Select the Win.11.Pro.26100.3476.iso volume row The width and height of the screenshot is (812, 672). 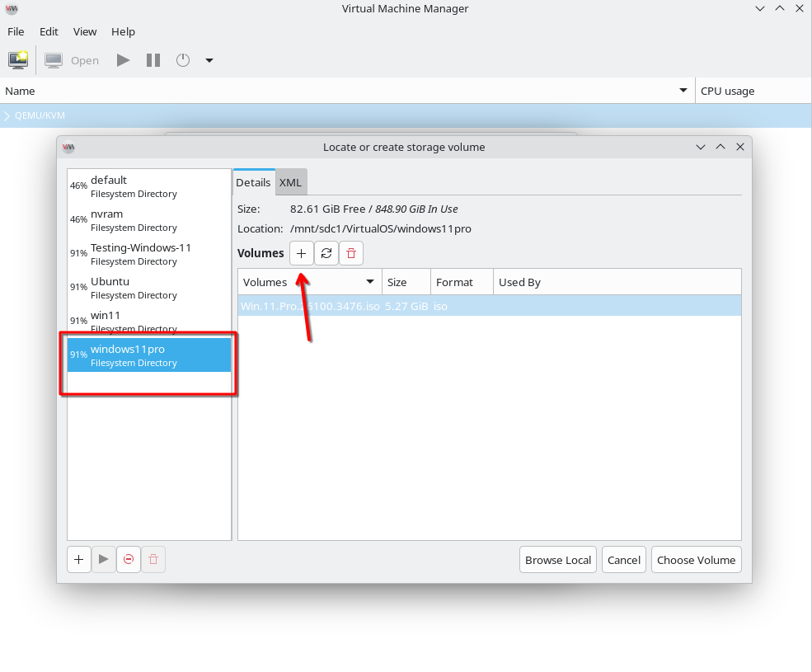[490, 306]
